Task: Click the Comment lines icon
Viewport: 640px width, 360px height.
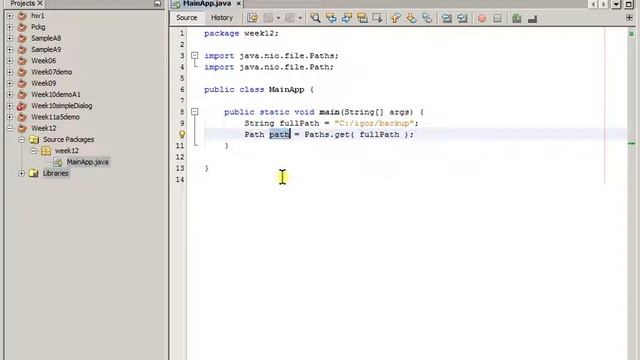Action: point(517,18)
